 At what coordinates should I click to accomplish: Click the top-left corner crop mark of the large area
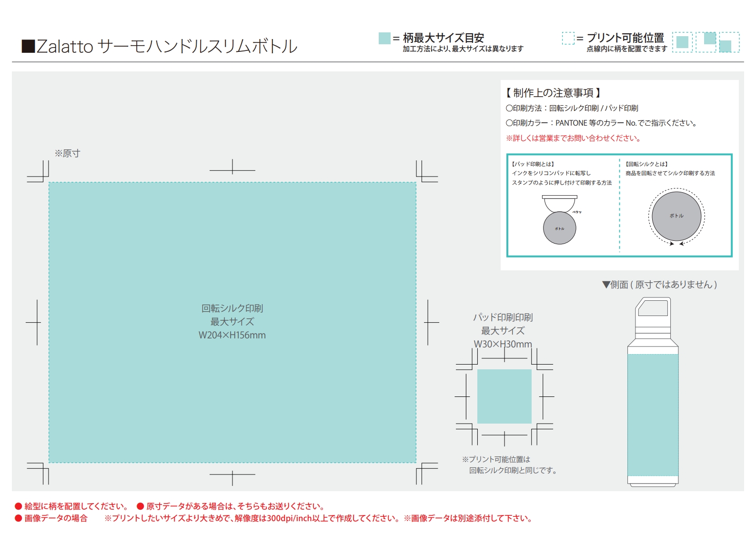click(x=38, y=171)
